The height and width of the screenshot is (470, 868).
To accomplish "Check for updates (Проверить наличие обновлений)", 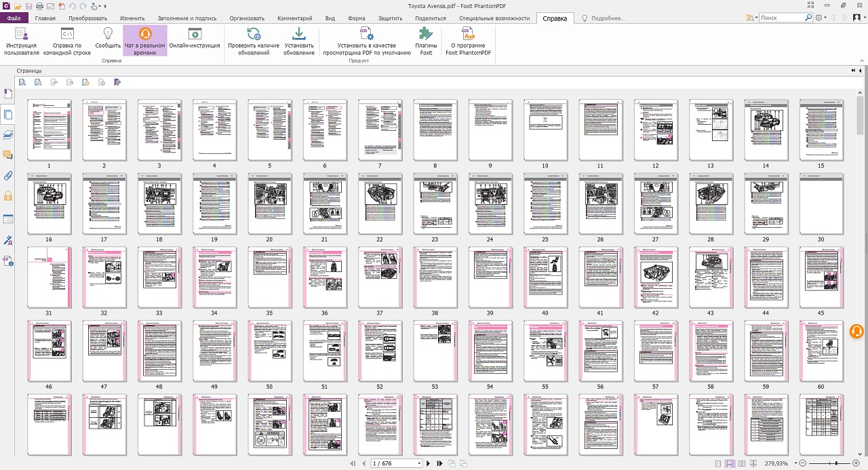I will coord(253,41).
